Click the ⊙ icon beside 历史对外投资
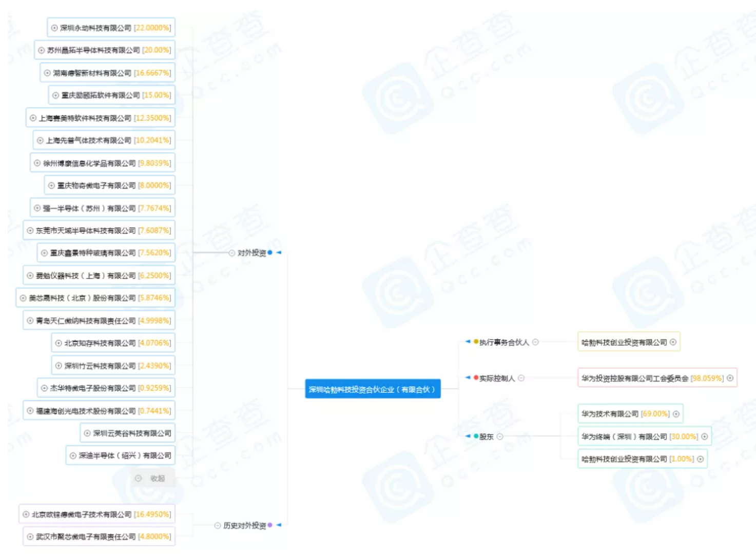 pos(218,525)
